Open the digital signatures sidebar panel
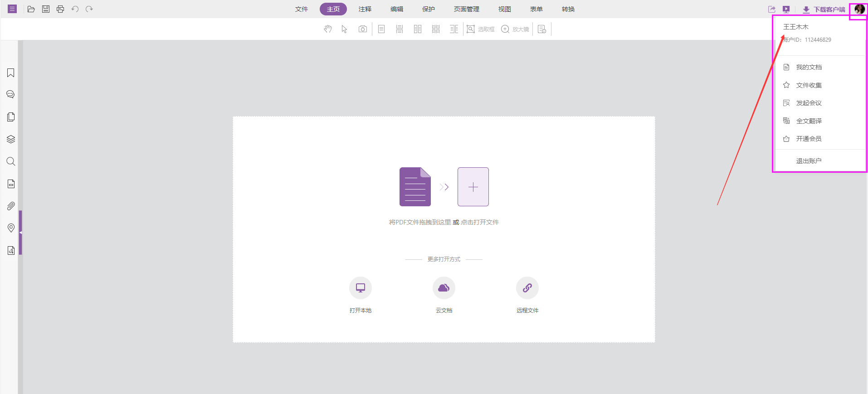 (11, 250)
